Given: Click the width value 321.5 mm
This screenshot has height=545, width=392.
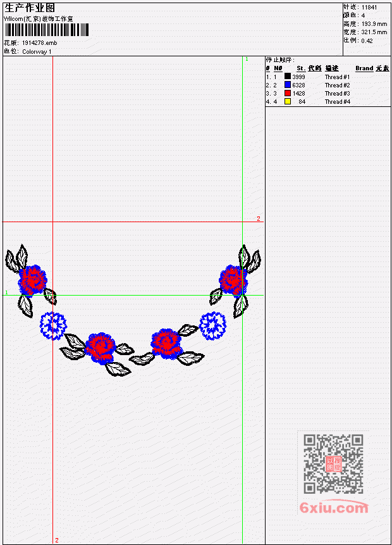Looking at the screenshot, I should 374,32.
